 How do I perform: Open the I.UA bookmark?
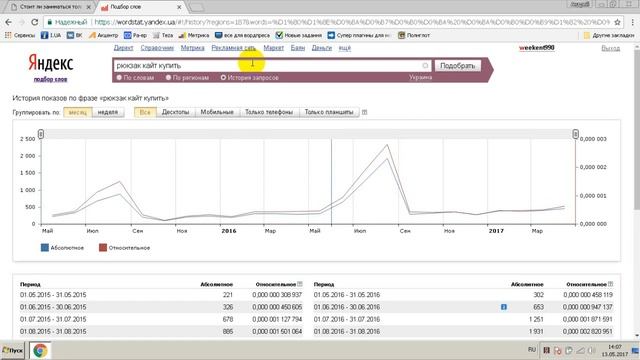pyautogui.click(x=51, y=36)
